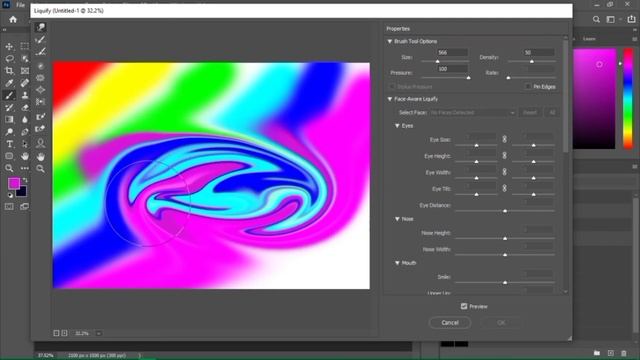Collapse the Mouth section
640x360 pixels.
[x=397, y=263]
